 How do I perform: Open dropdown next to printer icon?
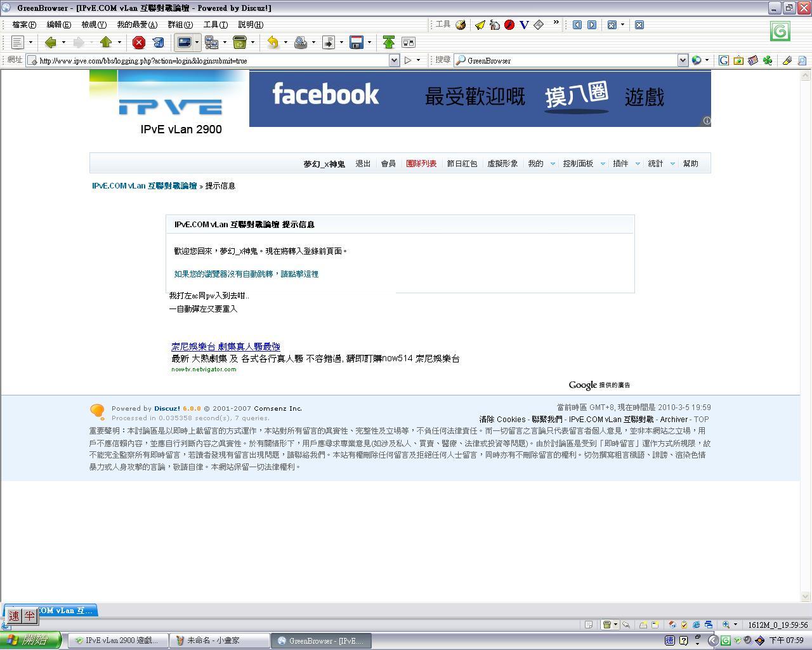point(313,43)
